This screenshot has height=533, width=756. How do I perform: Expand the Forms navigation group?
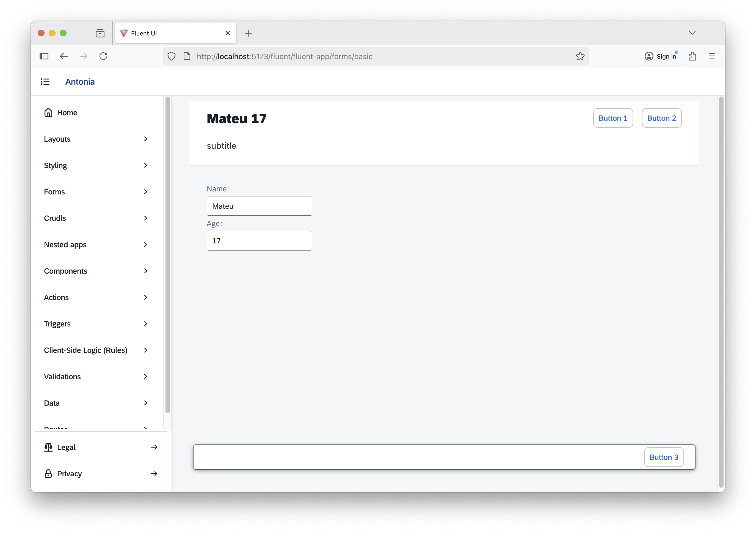95,192
